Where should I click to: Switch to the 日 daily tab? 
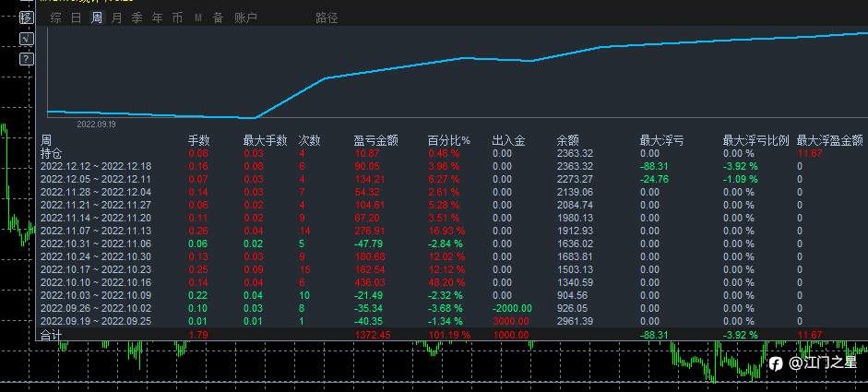point(77,18)
